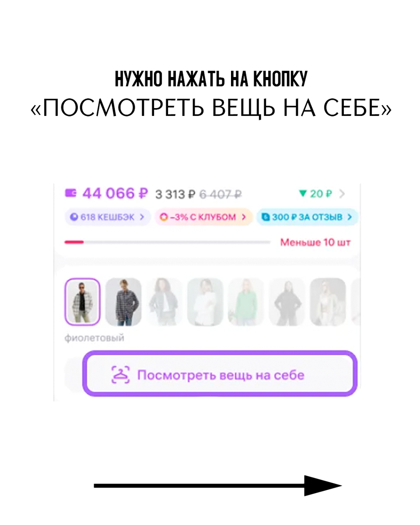Select the selected фиолетовый plaid jacket variant
Screen dimensions: 420x525
click(82, 302)
